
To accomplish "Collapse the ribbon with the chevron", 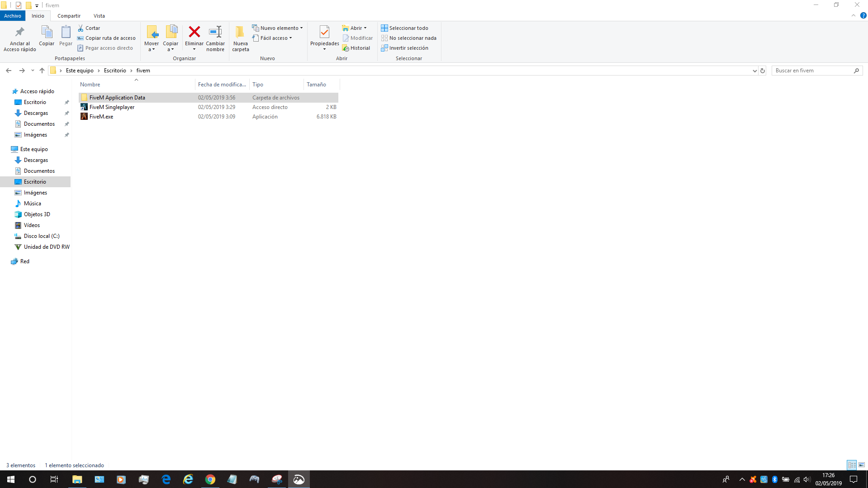I will coord(854,15).
